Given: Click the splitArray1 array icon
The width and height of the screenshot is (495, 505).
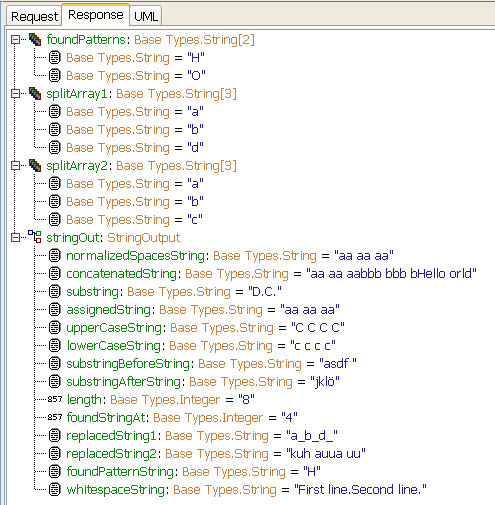Looking at the screenshot, I should pyautogui.click(x=35, y=93).
